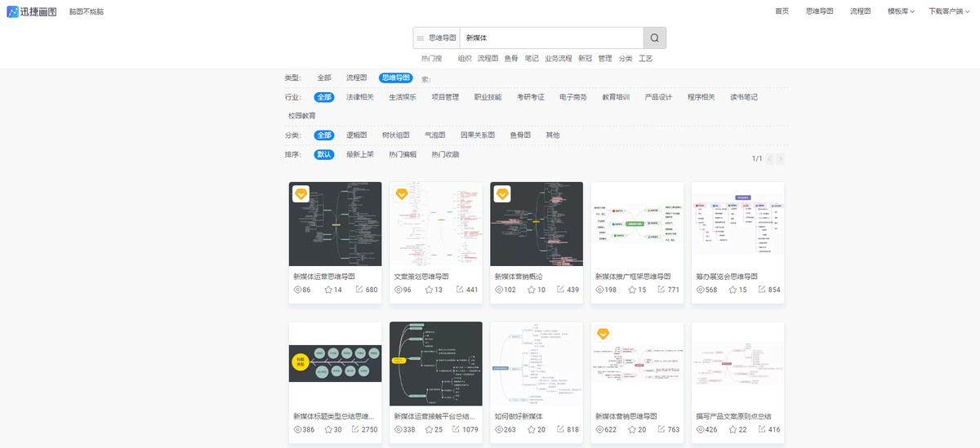Image resolution: width=980 pixels, height=448 pixels.
Task: Click the star icon under 文案策划思维导图
Action: click(x=429, y=290)
